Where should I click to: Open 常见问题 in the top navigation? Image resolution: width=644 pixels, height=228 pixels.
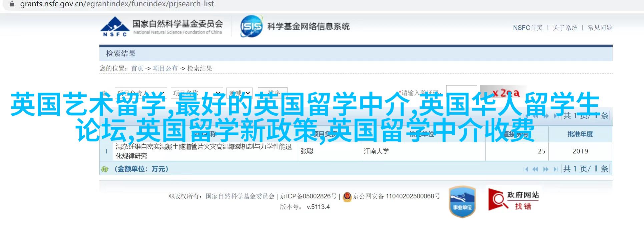tap(600, 28)
